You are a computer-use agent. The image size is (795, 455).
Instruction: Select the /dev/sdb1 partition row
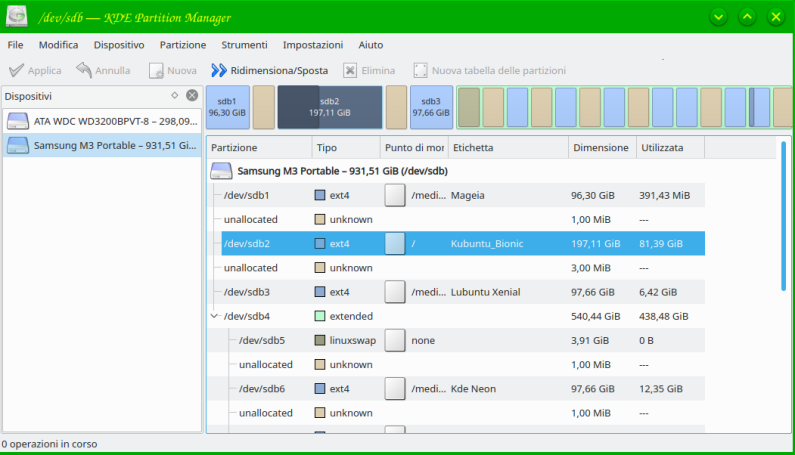click(456, 195)
